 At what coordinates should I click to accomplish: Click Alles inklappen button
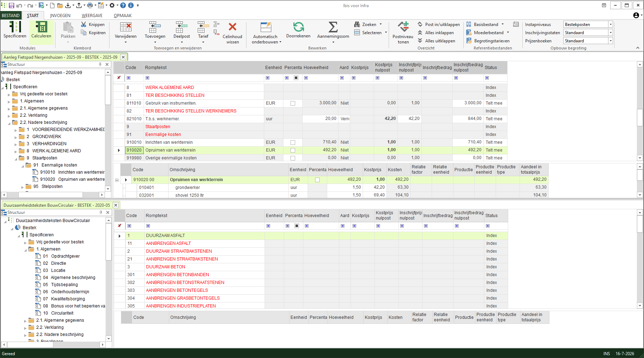pos(436,32)
